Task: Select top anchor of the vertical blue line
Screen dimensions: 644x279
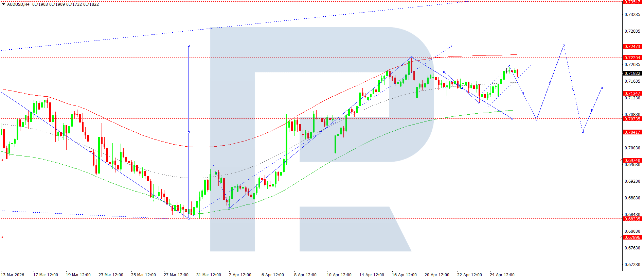Action: [189, 46]
